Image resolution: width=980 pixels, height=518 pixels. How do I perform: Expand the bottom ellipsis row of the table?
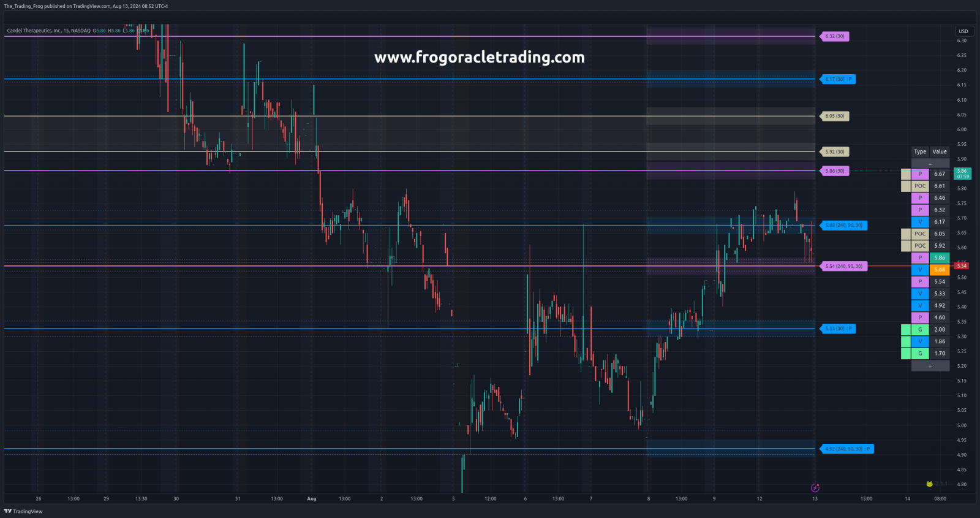(930, 366)
